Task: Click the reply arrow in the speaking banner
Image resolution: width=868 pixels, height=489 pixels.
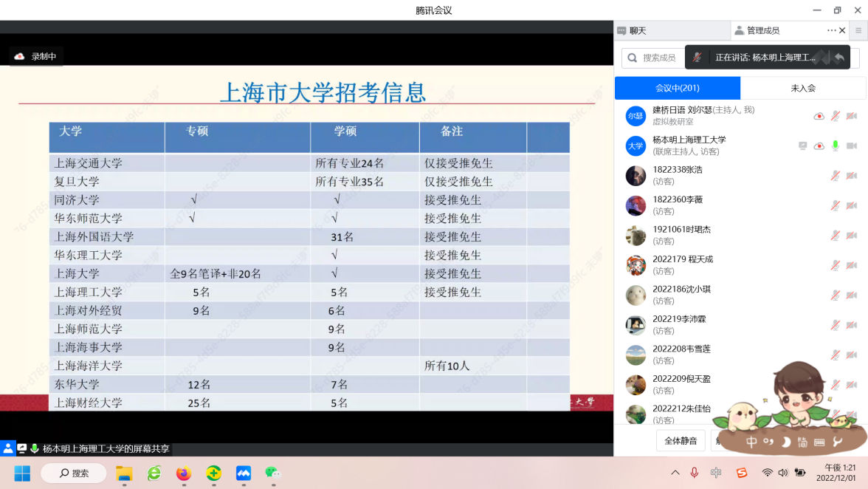Action: [x=839, y=58]
